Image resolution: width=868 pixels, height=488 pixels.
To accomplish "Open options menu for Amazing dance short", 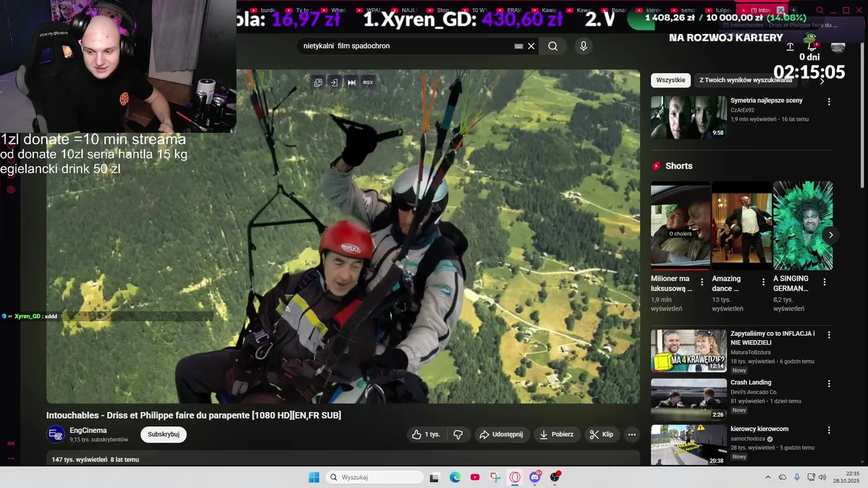I will 763,282.
